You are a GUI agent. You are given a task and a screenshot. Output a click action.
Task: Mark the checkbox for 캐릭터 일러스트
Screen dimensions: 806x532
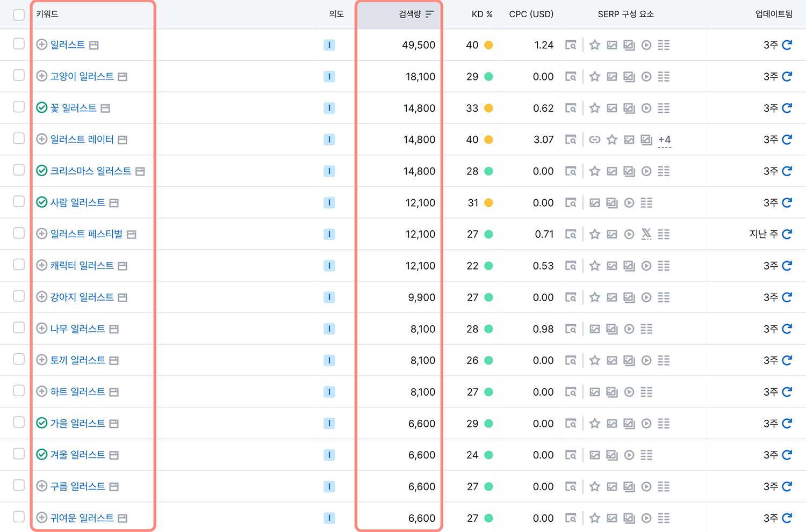[19, 264]
